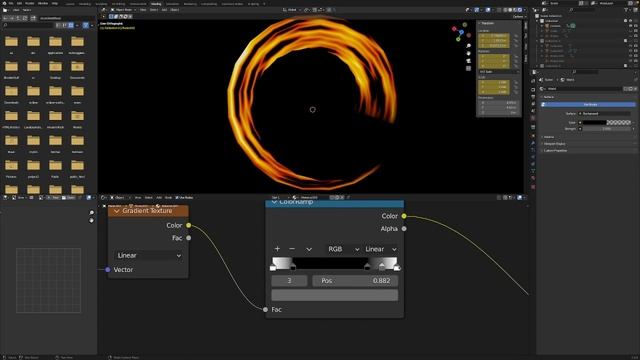This screenshot has width=640, height=360.
Task: Click the active stop index field showing 3
Action: pos(289,281)
